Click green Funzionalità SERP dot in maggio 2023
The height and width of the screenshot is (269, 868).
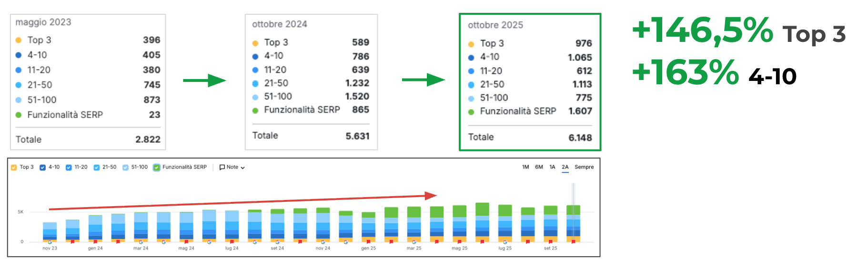pos(19,115)
